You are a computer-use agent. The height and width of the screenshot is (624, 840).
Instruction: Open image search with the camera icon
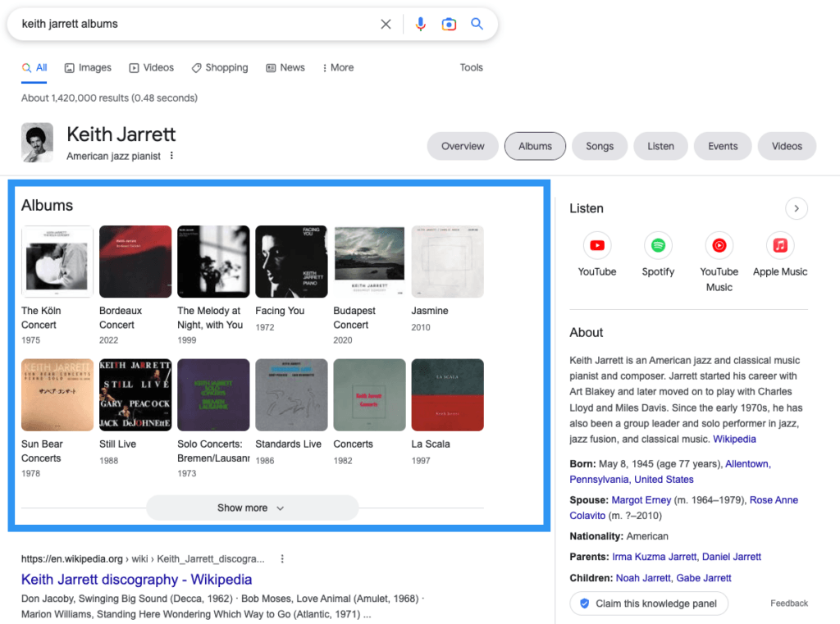click(x=449, y=24)
